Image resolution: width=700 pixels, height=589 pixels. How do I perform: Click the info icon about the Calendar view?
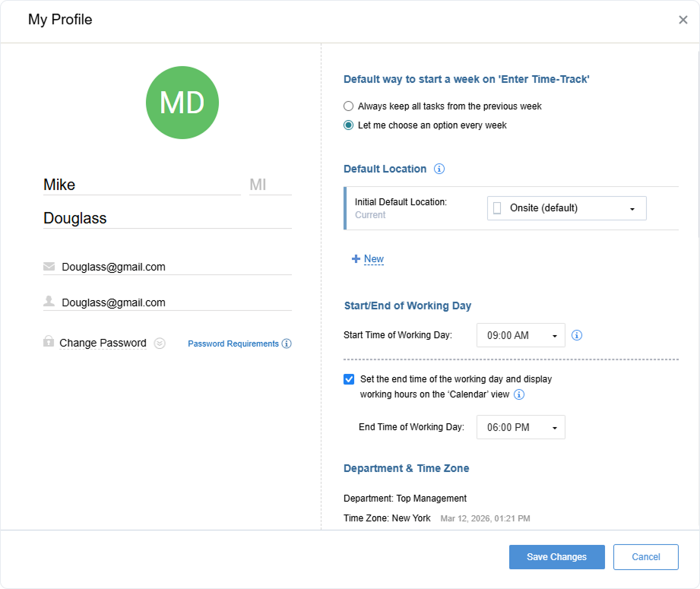pos(519,394)
